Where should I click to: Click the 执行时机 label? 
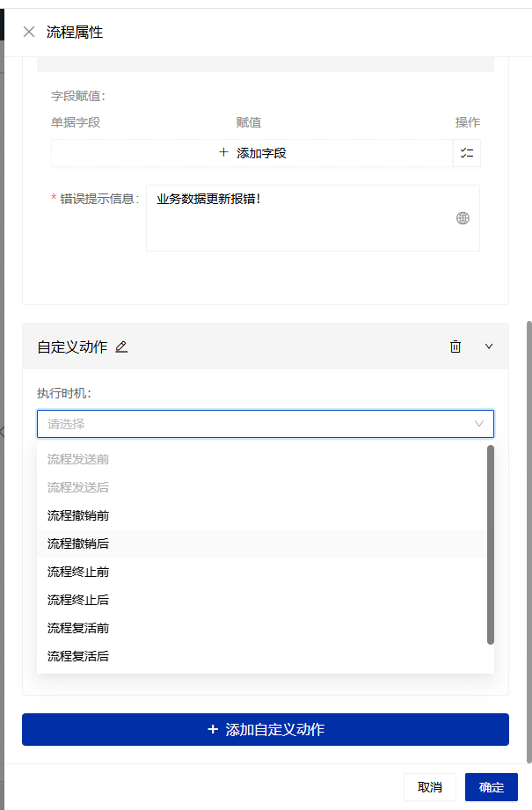point(64,394)
